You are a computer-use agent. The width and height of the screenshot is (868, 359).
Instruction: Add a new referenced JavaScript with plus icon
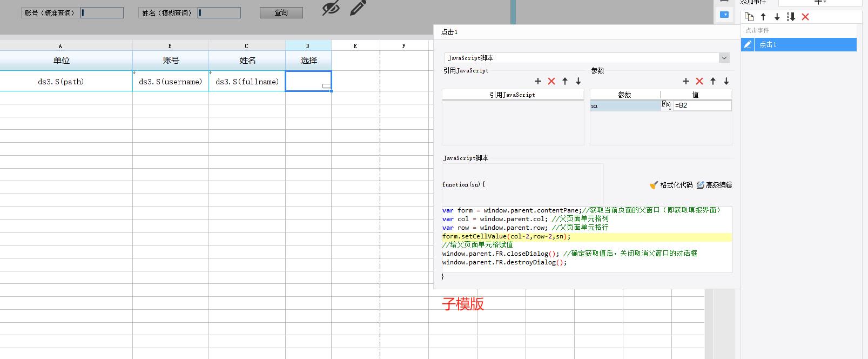[538, 81]
